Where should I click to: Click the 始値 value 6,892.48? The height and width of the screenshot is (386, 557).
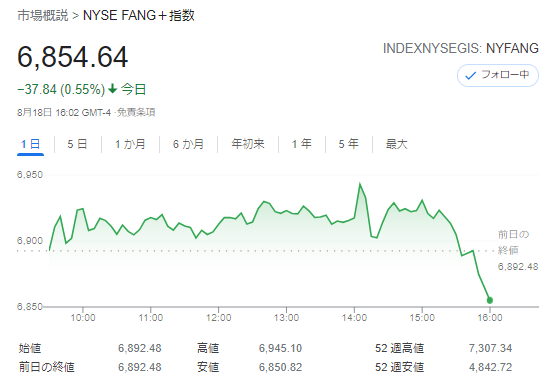pos(140,348)
